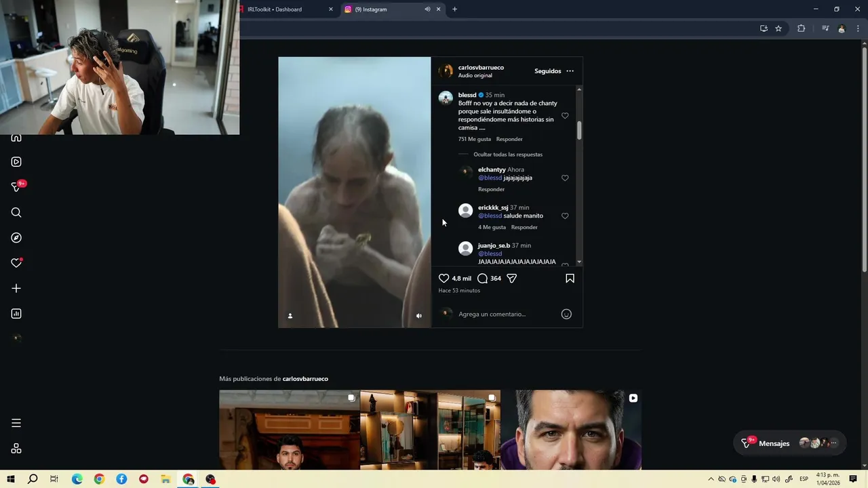Open the profile avatar in the sidebar
The height and width of the screenshot is (488, 868).
coord(16,338)
